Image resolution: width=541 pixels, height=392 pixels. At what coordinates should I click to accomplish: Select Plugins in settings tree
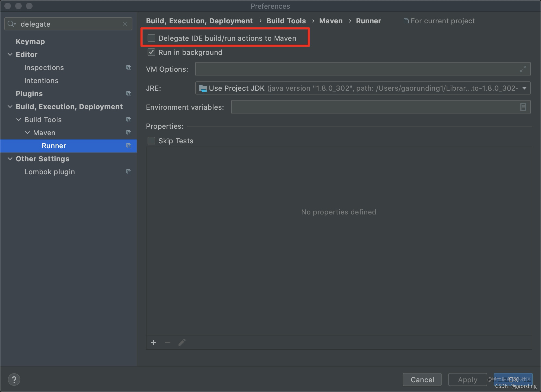coord(29,94)
